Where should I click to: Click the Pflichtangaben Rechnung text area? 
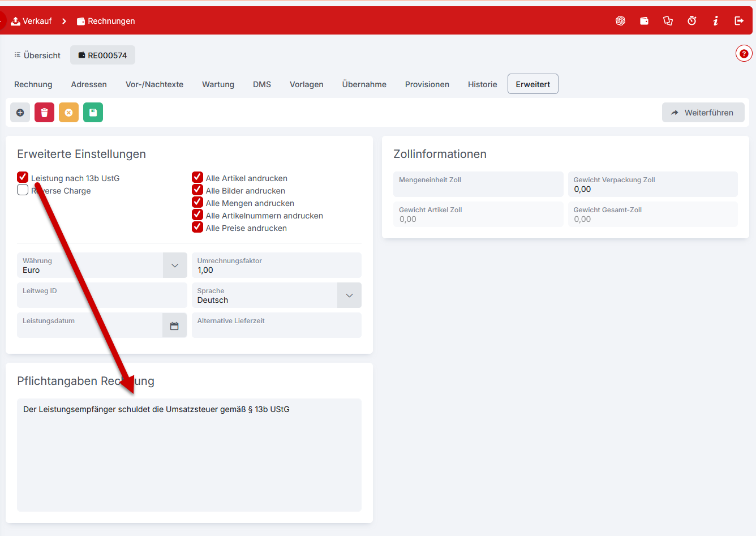point(189,455)
